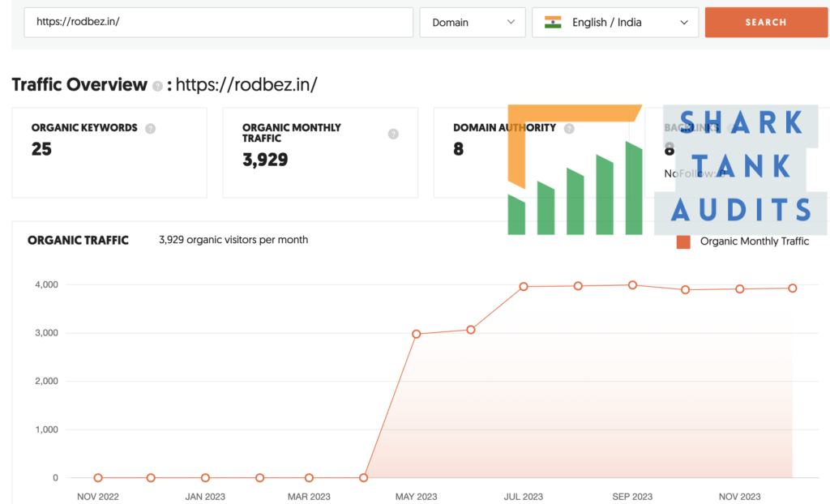Click the help icon on Domain Authority card
830x504 pixels.
(x=569, y=128)
